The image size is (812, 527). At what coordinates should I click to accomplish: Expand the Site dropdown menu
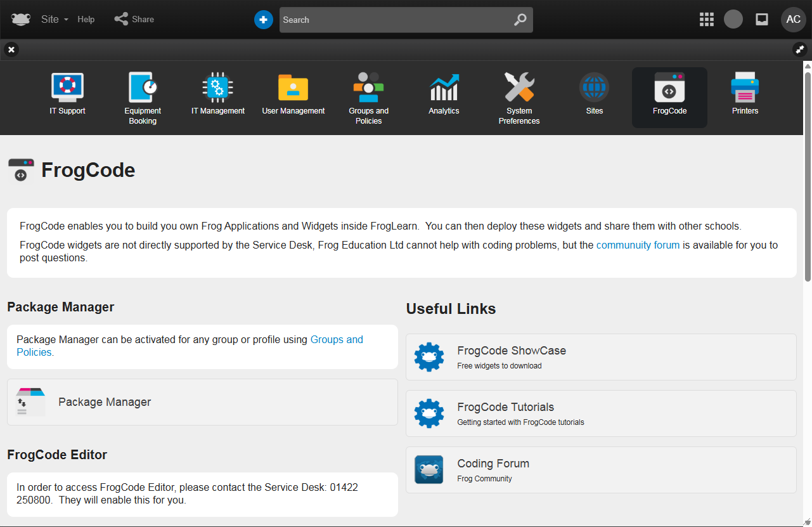55,20
